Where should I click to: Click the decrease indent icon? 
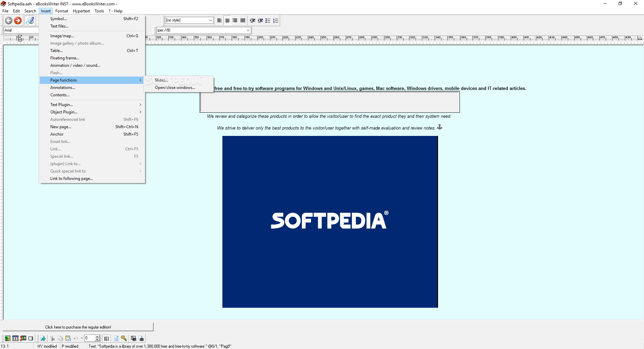pos(253,20)
